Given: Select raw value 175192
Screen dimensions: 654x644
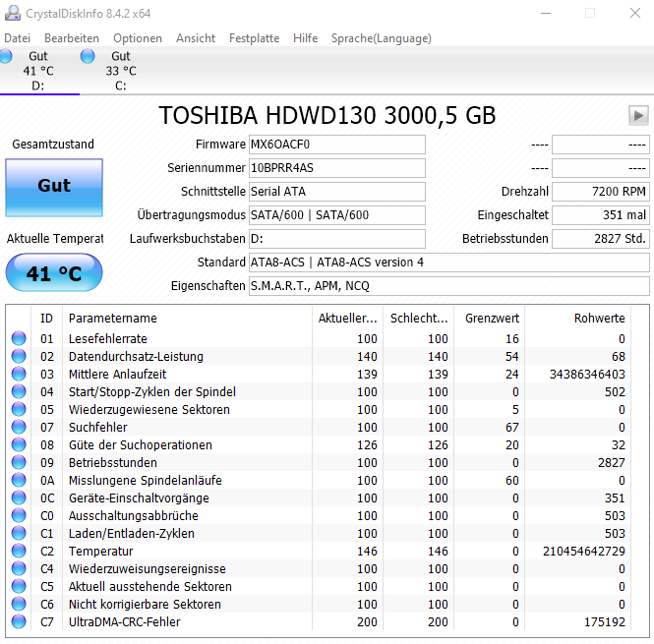Looking at the screenshot, I should [605, 622].
